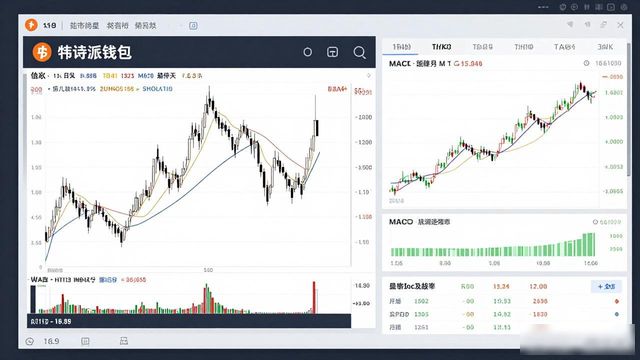Open the third menu in window title bar
This screenshot has width=640, height=360.
click(x=145, y=25)
